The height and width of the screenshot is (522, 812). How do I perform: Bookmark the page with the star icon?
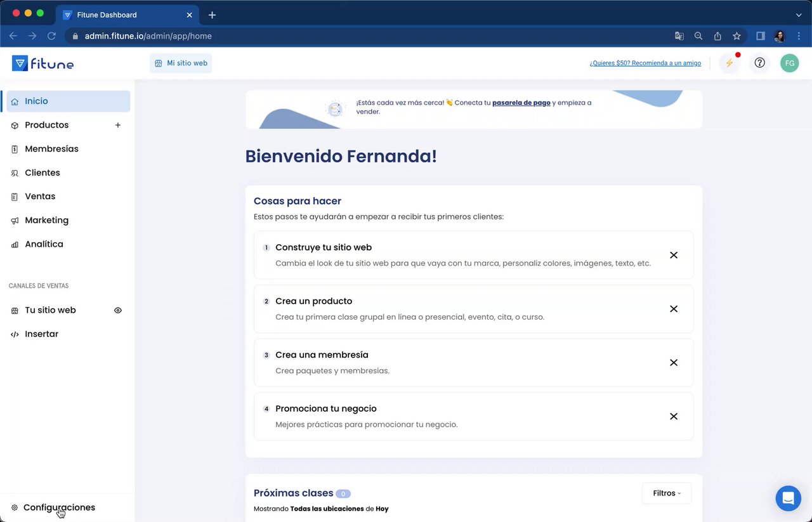click(x=737, y=36)
